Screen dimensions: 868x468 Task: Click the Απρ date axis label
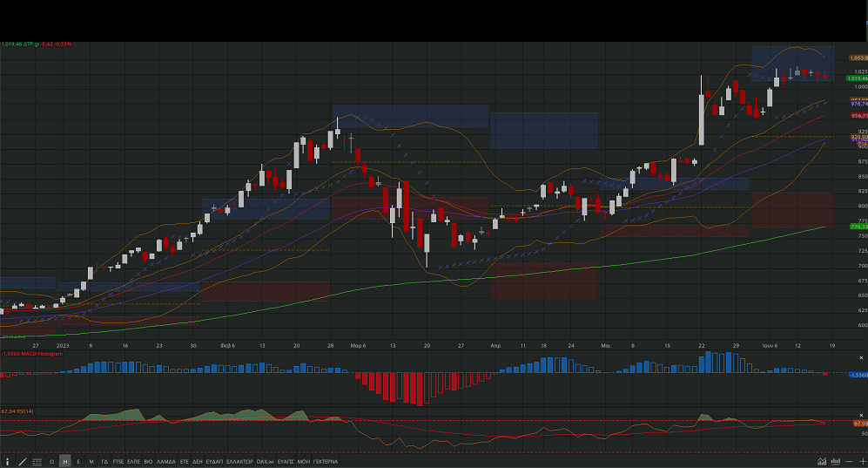(495, 346)
